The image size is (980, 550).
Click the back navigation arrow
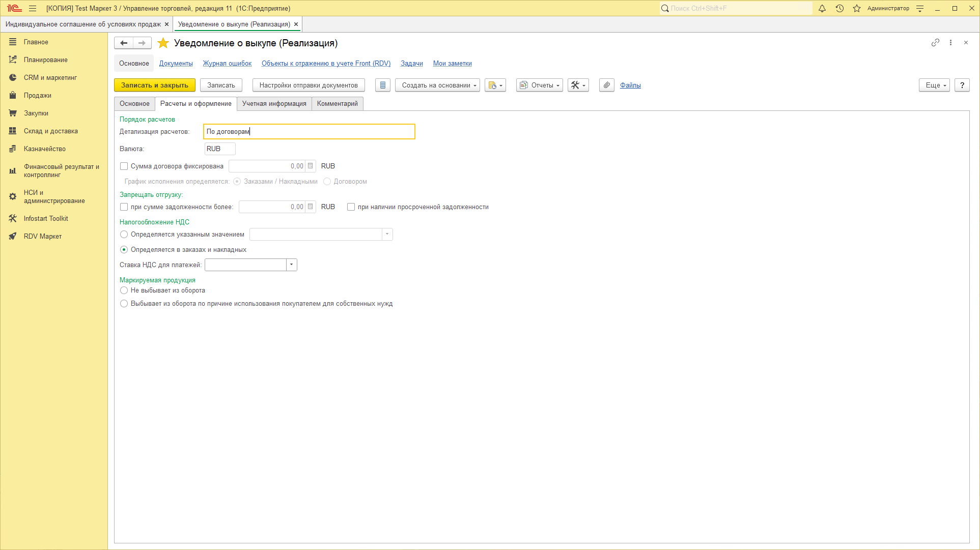pos(124,43)
